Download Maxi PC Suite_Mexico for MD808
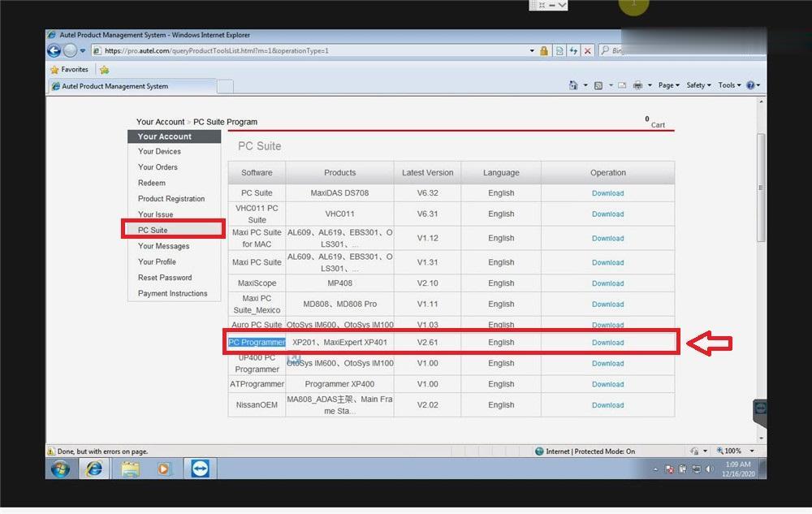This screenshot has width=812, height=514. pos(608,304)
